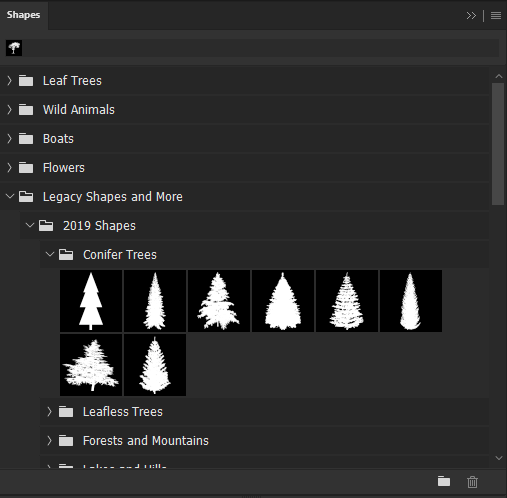Image resolution: width=507 pixels, height=498 pixels.
Task: Click the Conifer Trees folder icon
Action: [66, 255]
